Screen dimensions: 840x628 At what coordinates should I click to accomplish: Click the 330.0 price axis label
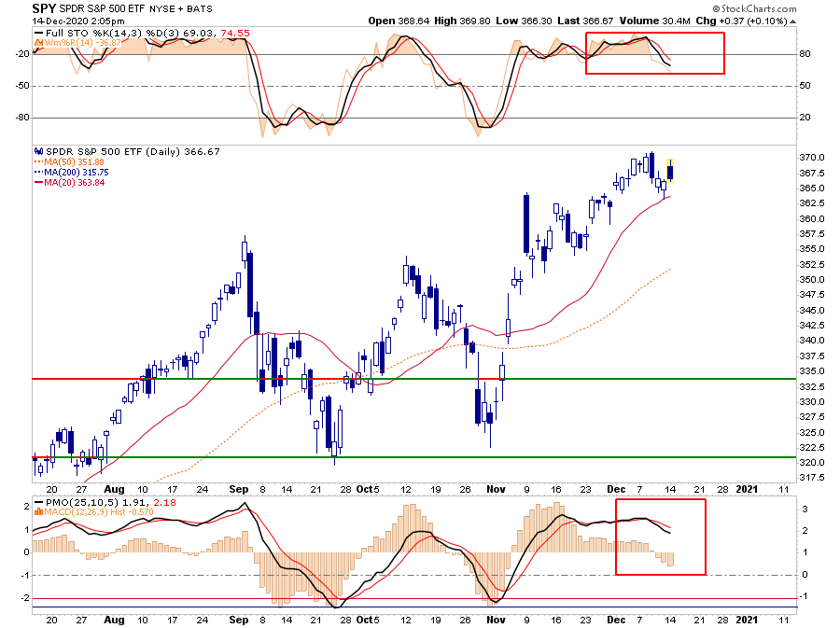(x=812, y=401)
